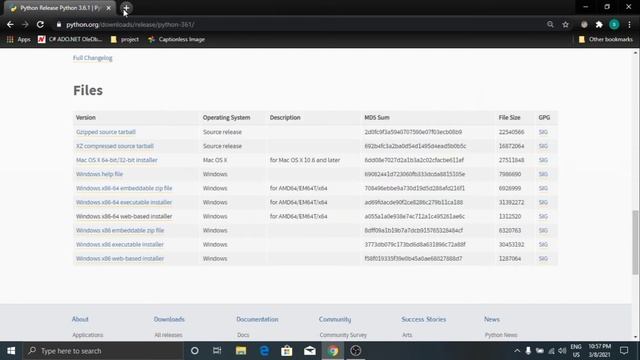The height and width of the screenshot is (360, 640).
Task: Click the page vertical scrollbar thumb
Action: pos(635,242)
